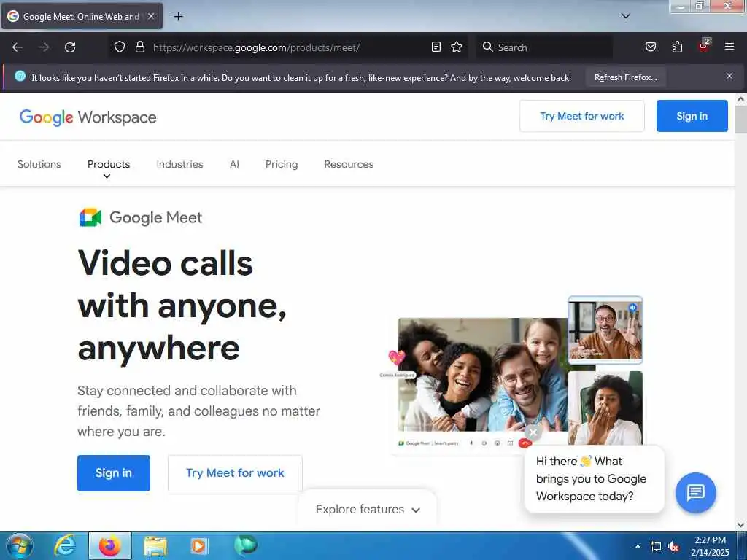Viewport: 747px width, 560px height.
Task: Click the Refresh Firefox button
Action: 625,77
